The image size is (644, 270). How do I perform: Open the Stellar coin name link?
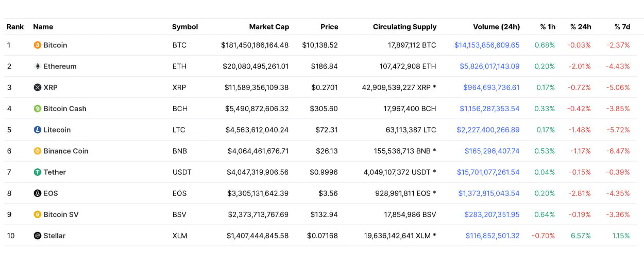55,236
